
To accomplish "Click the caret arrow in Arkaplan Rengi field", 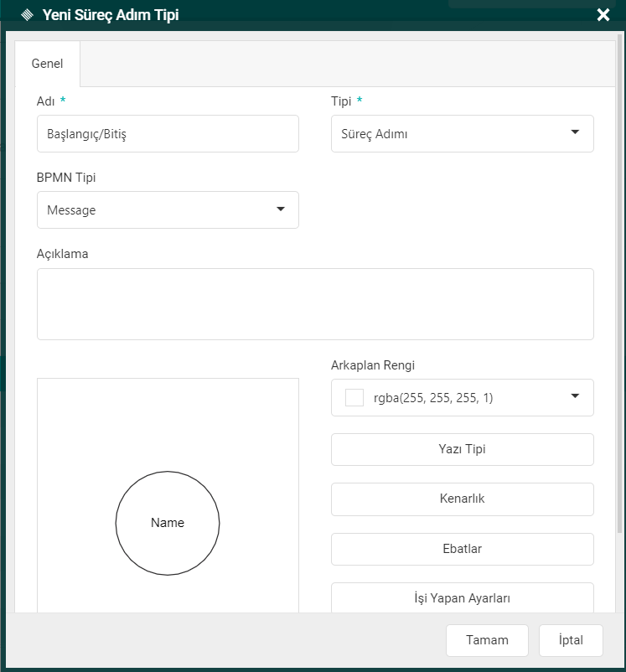I will (575, 396).
